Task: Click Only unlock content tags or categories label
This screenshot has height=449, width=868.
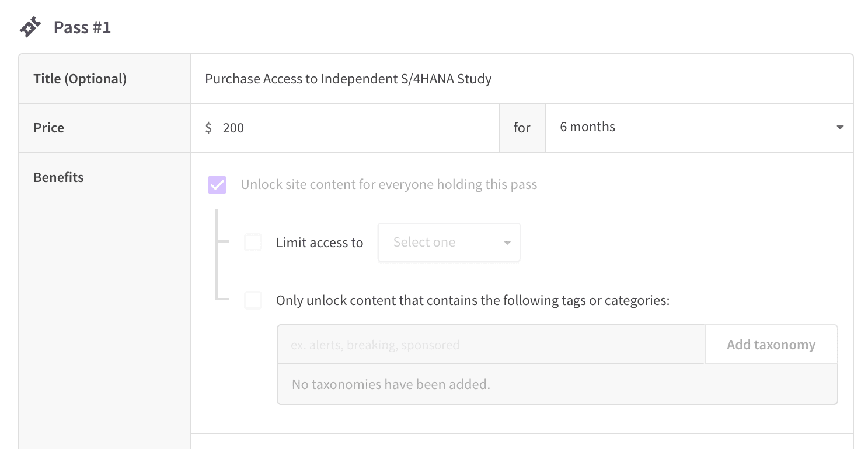Action: pyautogui.click(x=473, y=301)
